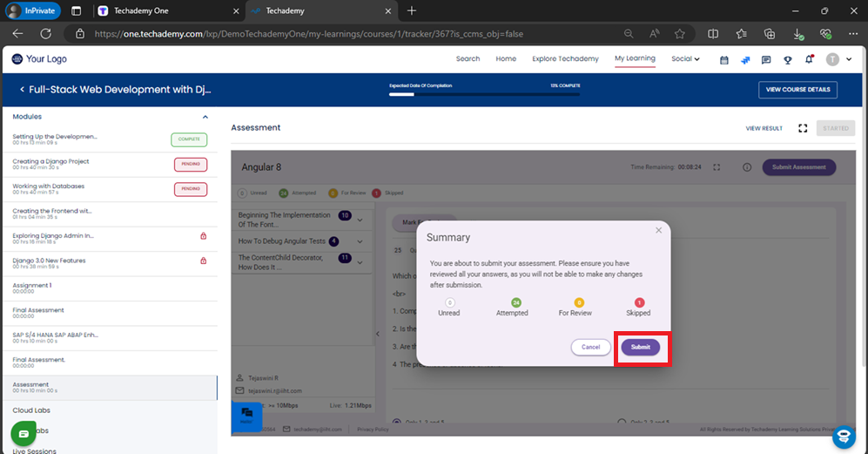Open the chat messages icon in header
This screenshot has height=454, width=868.
766,60
